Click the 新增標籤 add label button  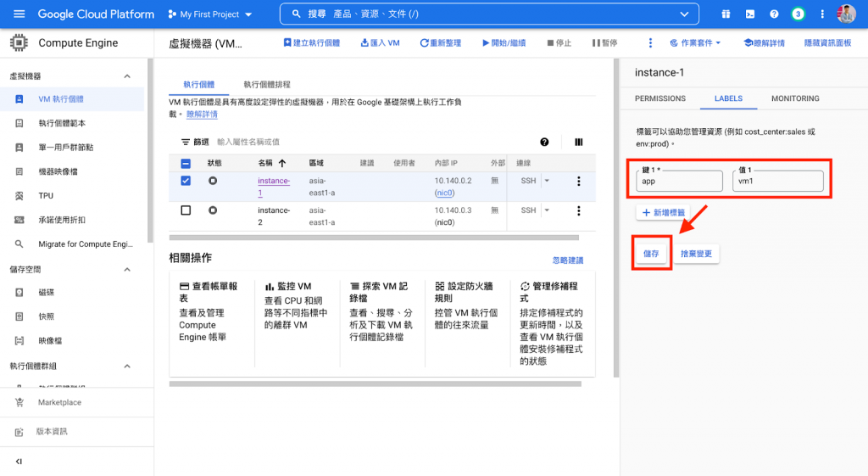tap(663, 212)
